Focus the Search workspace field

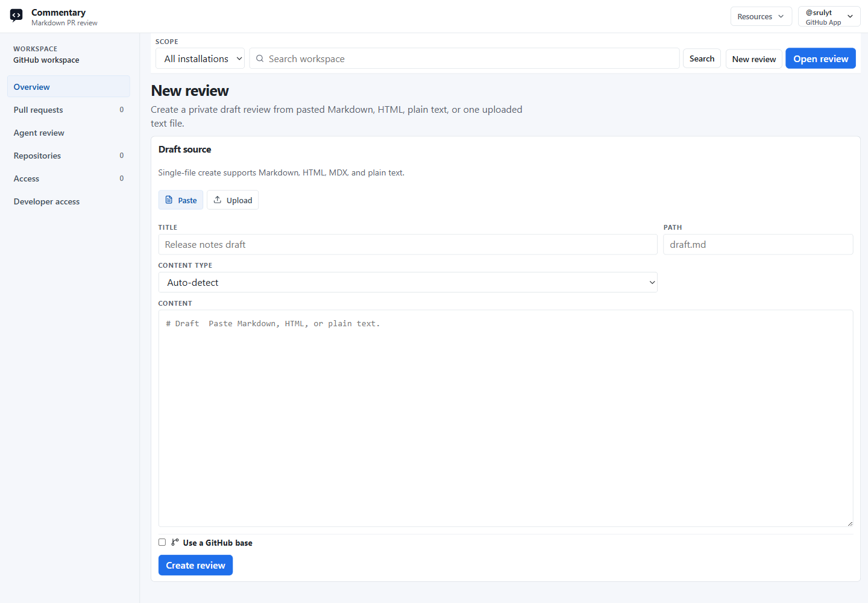pos(464,58)
